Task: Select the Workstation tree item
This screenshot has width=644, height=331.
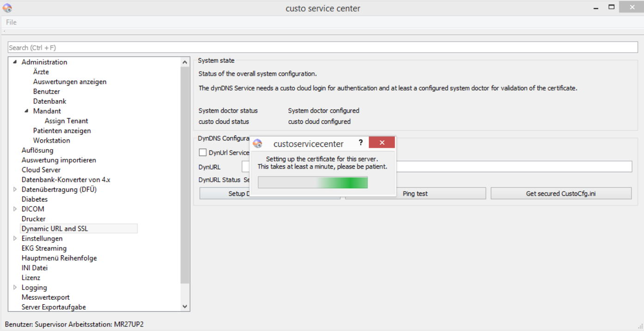Action: point(52,140)
